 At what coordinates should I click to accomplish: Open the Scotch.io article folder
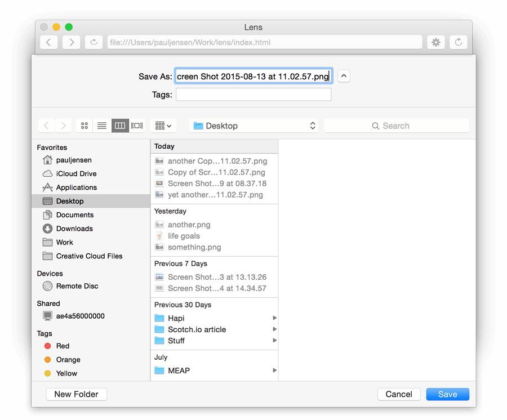(215, 329)
